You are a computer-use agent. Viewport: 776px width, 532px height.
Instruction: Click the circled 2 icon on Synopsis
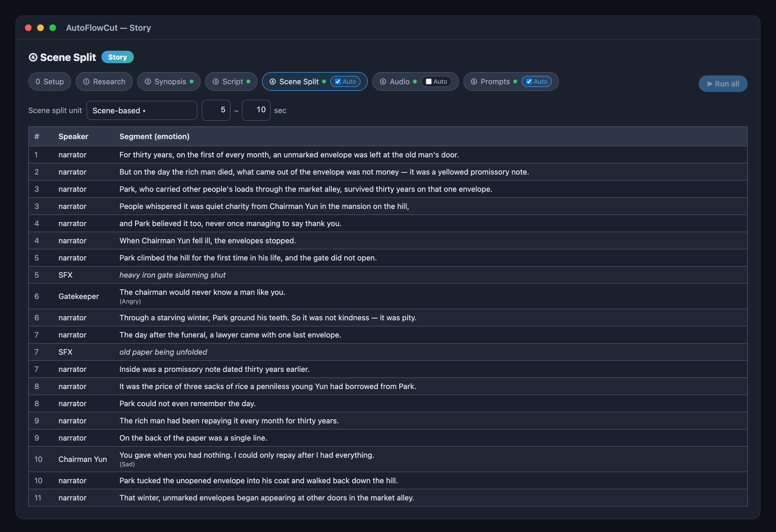click(148, 82)
